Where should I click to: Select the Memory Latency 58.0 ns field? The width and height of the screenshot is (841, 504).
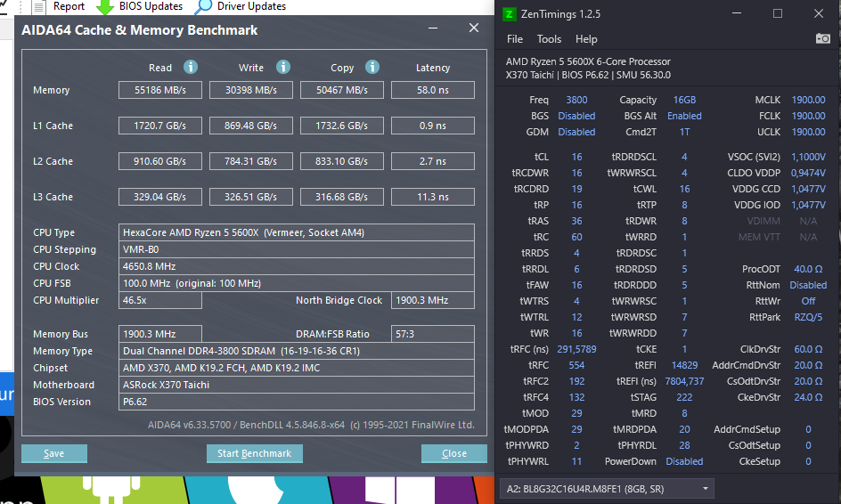(x=433, y=90)
